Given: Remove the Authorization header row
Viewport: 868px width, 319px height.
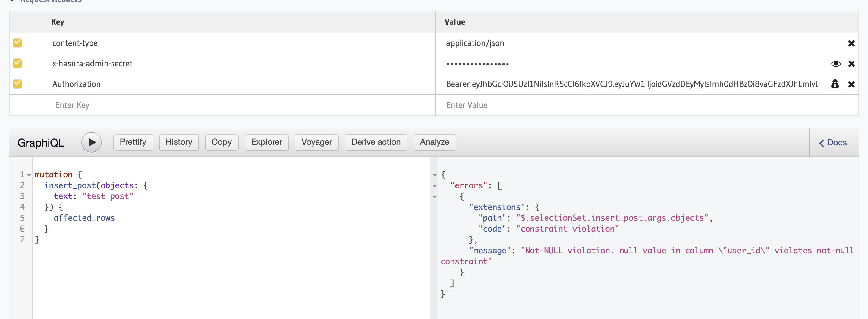Looking at the screenshot, I should coord(851,84).
